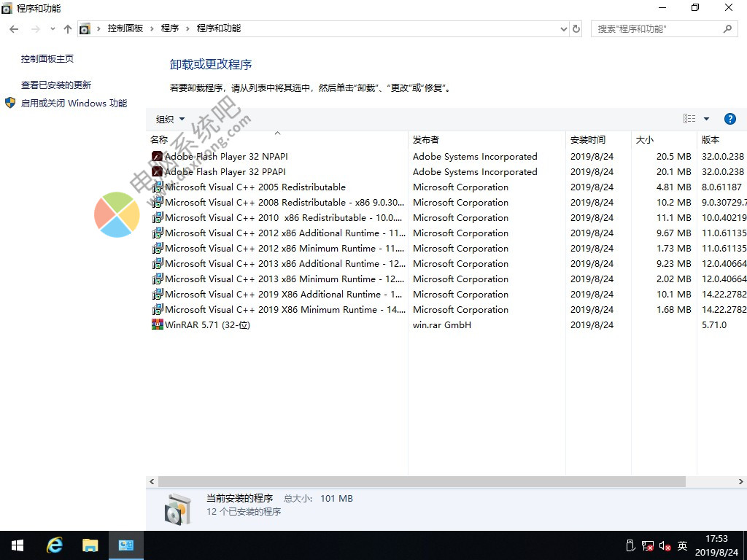
Task: Open 启用或关闭 Windows 功能 link
Action: point(74,104)
